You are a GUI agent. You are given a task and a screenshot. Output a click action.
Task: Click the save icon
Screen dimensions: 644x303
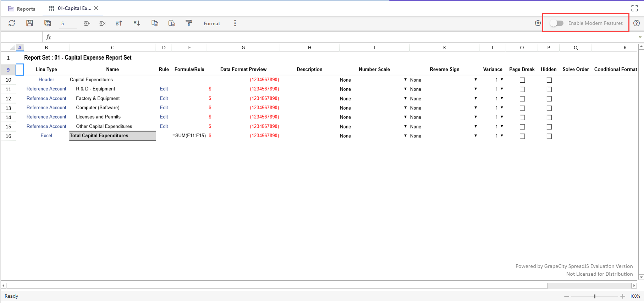click(30, 23)
